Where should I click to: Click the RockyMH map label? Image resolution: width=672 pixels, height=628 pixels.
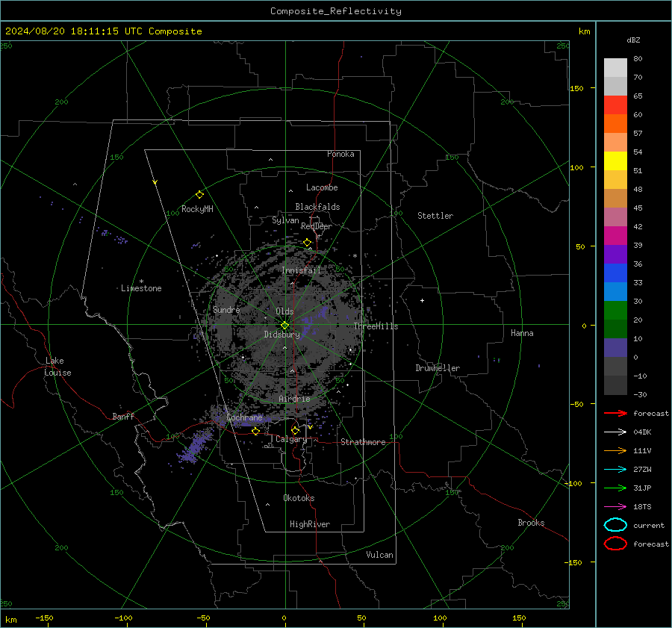tap(197, 209)
